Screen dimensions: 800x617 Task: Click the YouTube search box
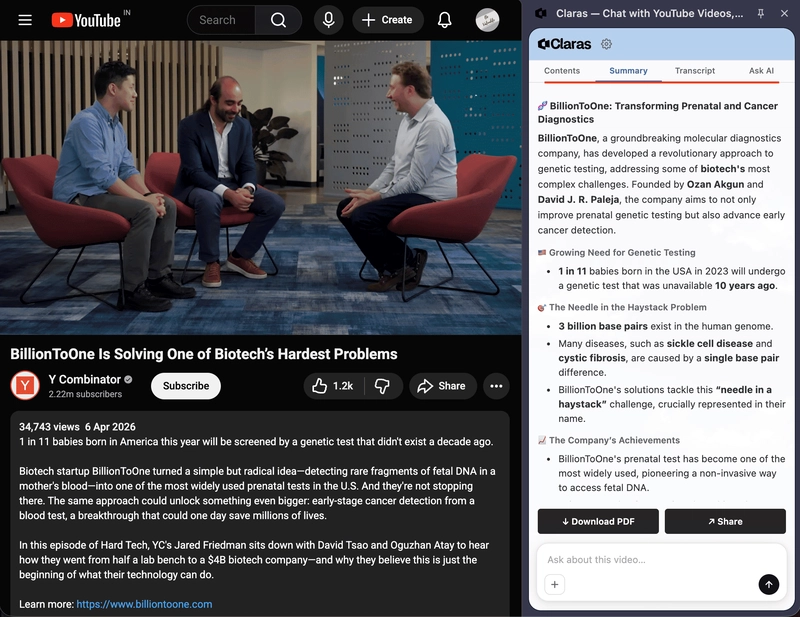(221, 20)
